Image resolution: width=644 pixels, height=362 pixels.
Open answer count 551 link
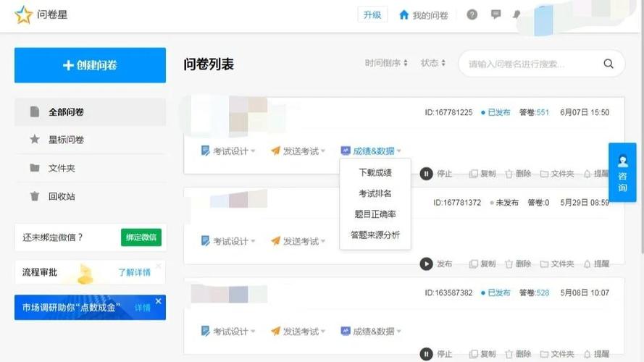coord(543,112)
